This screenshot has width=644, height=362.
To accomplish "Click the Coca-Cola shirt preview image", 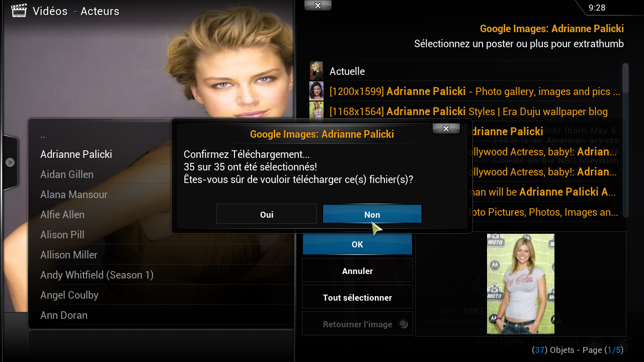I will pos(520,284).
